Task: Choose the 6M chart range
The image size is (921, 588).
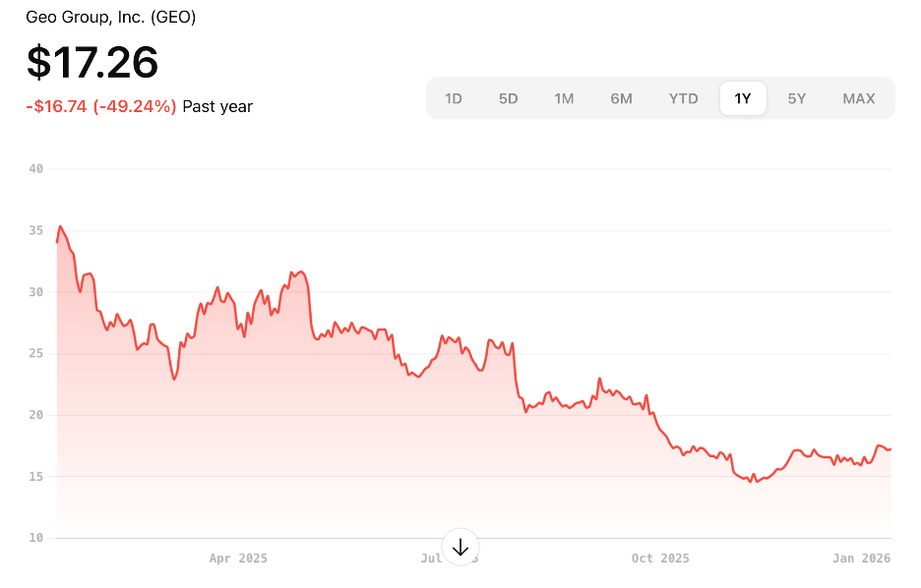Action: pos(621,98)
